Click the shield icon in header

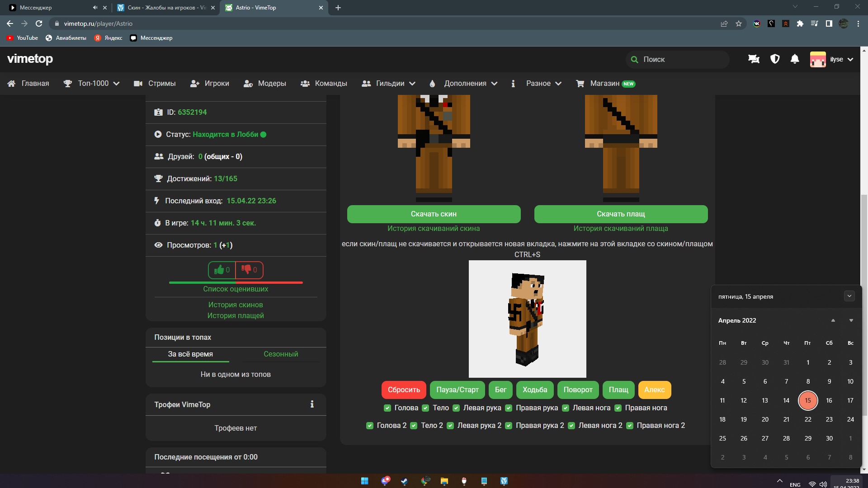click(775, 59)
